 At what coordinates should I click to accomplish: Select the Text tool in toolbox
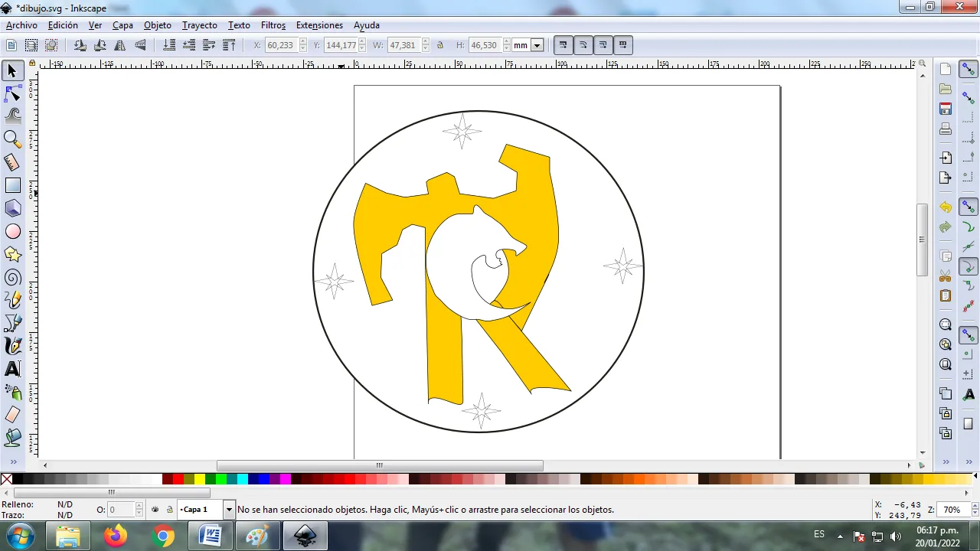point(12,369)
